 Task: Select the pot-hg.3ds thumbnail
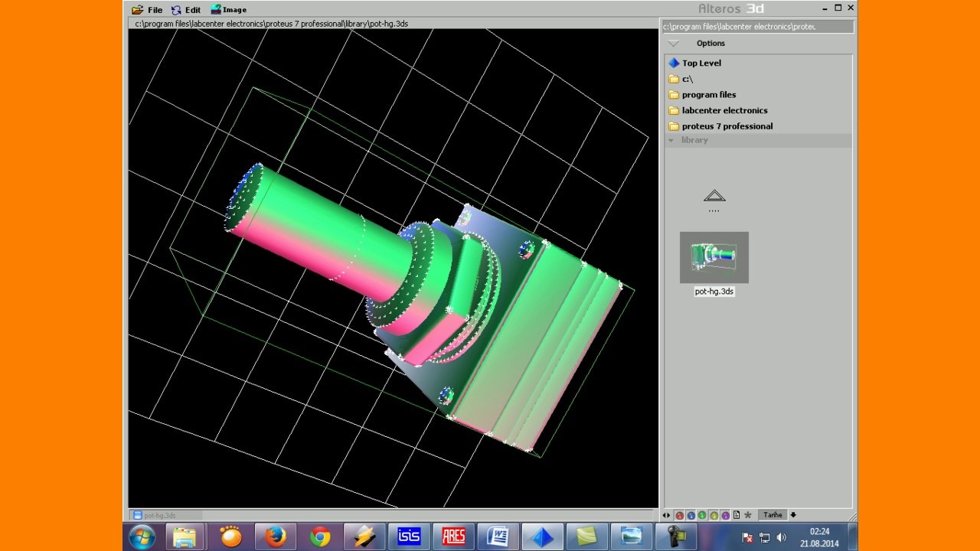click(714, 257)
